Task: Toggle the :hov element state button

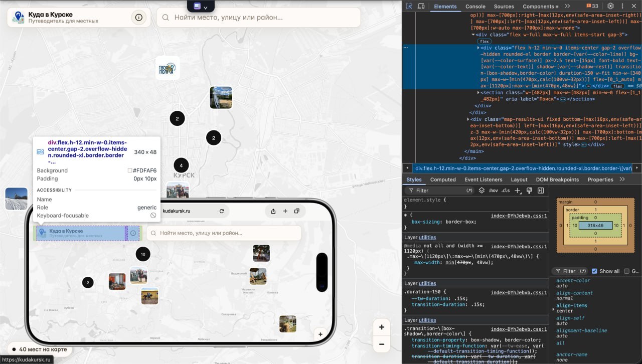Action: [494, 191]
